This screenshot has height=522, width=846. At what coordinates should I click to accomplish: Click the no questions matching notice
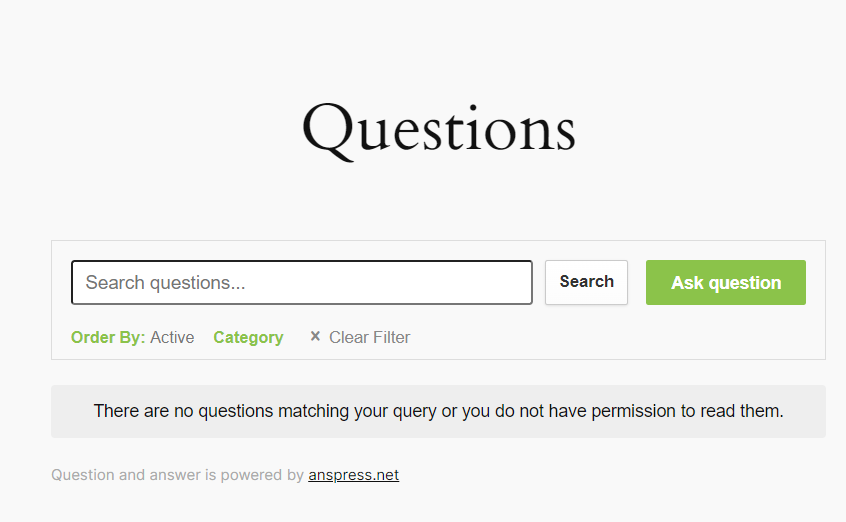point(438,411)
